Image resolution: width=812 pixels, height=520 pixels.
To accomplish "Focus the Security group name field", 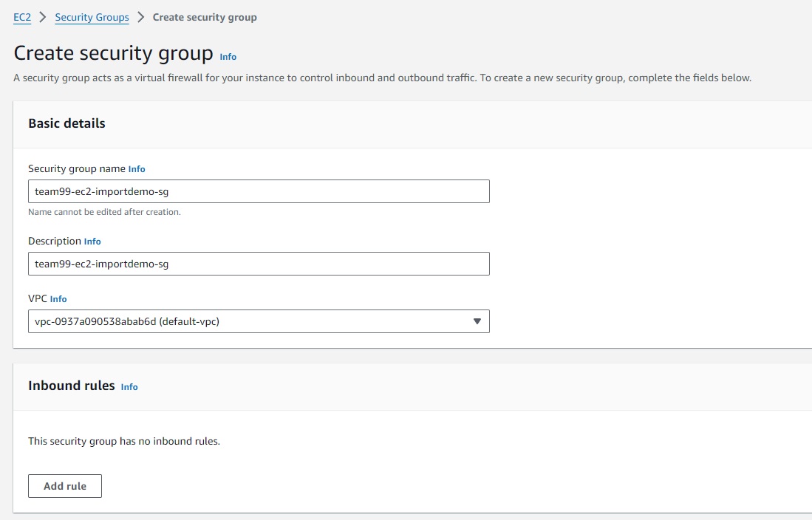I will click(259, 191).
